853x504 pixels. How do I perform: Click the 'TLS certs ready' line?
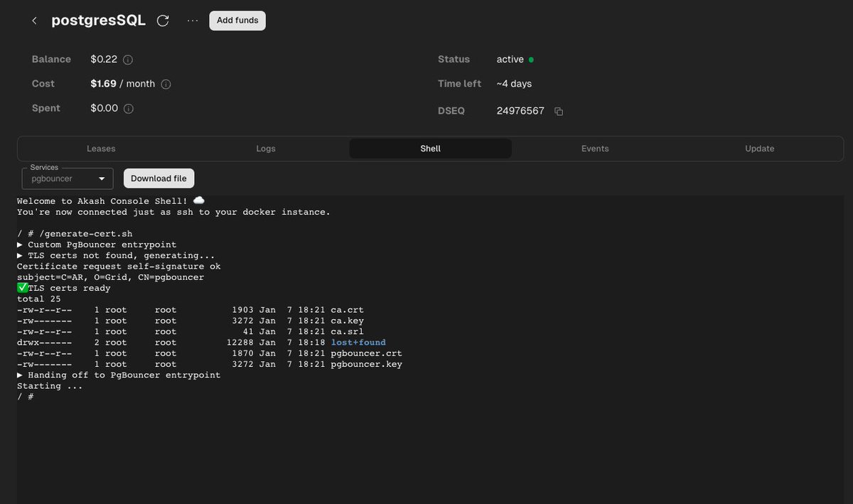click(x=64, y=289)
